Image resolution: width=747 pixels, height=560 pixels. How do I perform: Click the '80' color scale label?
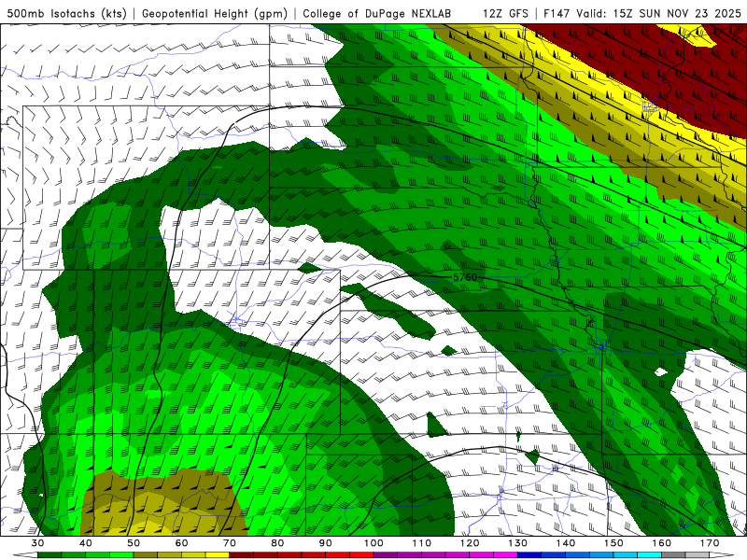pos(277,543)
